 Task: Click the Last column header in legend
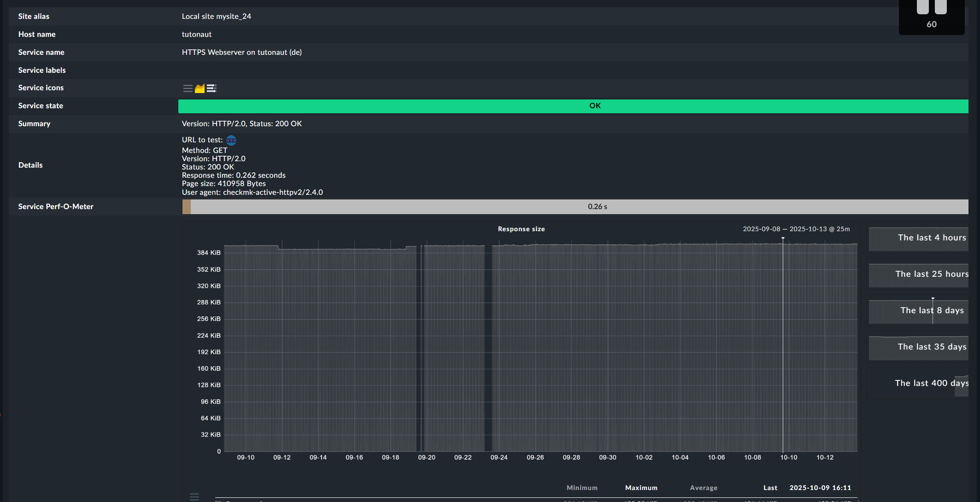(x=770, y=488)
